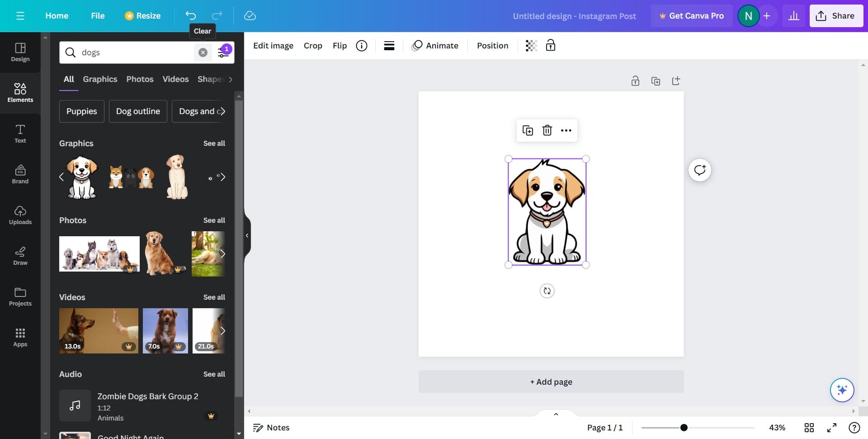
Task: Duplicate the selected element using the copy icon
Action: [528, 130]
